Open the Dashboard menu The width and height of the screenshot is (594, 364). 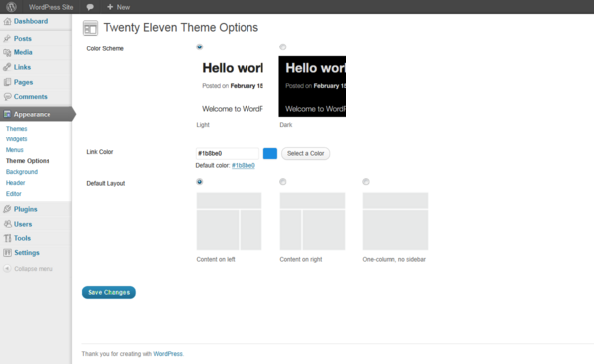(x=31, y=21)
